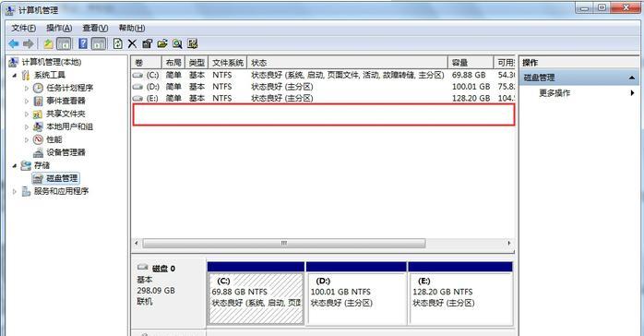Click the Refresh icon in toolbar

118,43
